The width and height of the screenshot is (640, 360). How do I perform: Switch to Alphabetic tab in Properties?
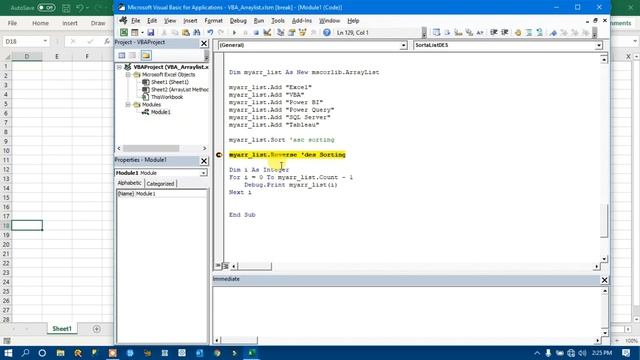129,183
